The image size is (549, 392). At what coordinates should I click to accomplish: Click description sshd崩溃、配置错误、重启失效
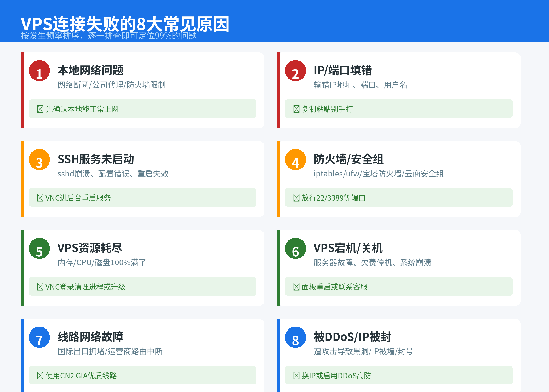(113, 174)
